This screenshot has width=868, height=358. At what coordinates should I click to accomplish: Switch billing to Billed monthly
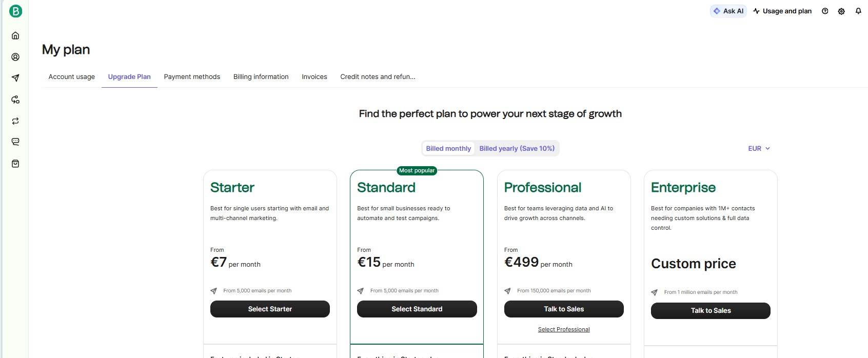tap(448, 148)
